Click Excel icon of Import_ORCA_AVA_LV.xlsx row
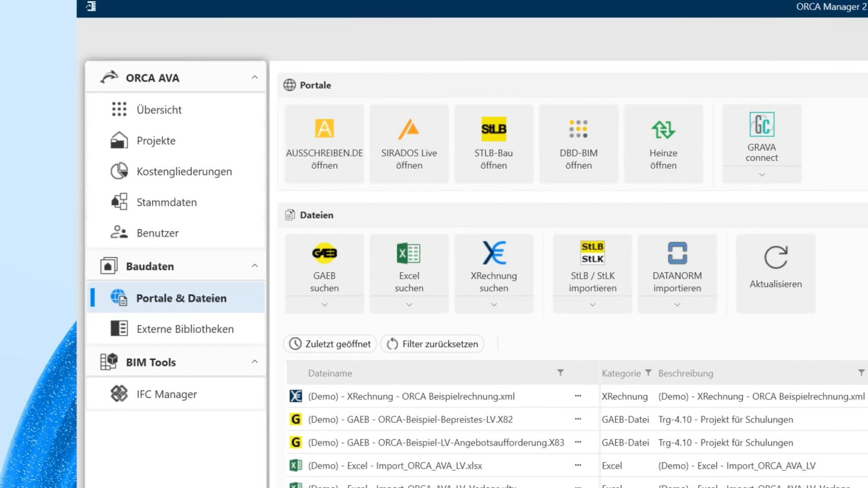This screenshot has width=868, height=488. click(295, 465)
